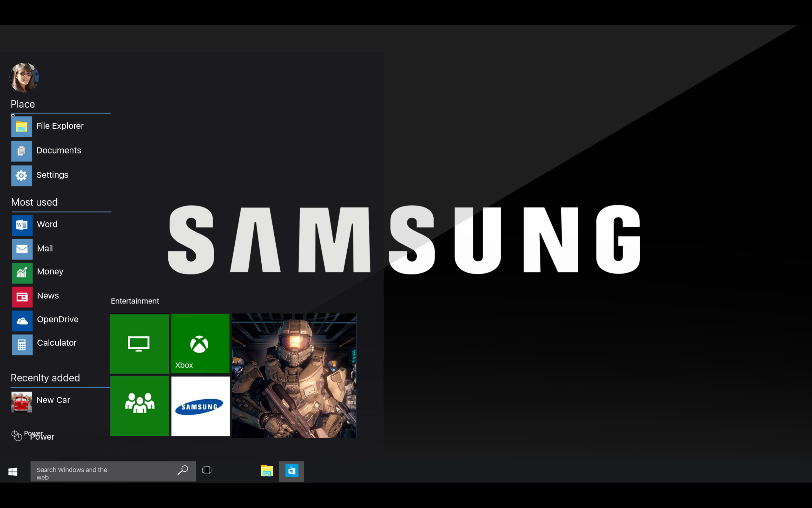Click the Place heading text
The height and width of the screenshot is (508, 812).
(x=23, y=104)
